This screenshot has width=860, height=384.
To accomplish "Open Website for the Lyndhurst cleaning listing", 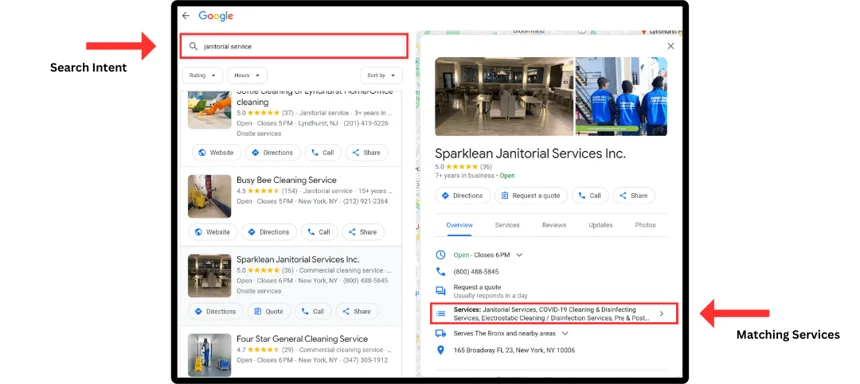I will (x=216, y=153).
